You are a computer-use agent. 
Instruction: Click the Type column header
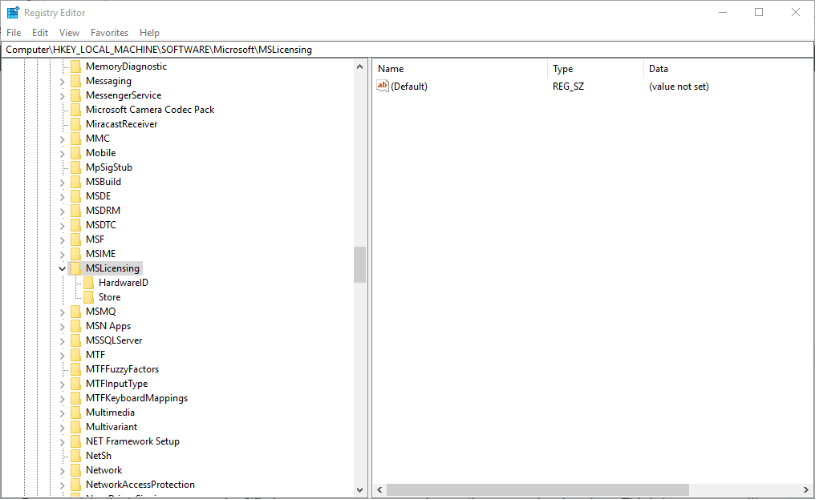click(x=595, y=68)
